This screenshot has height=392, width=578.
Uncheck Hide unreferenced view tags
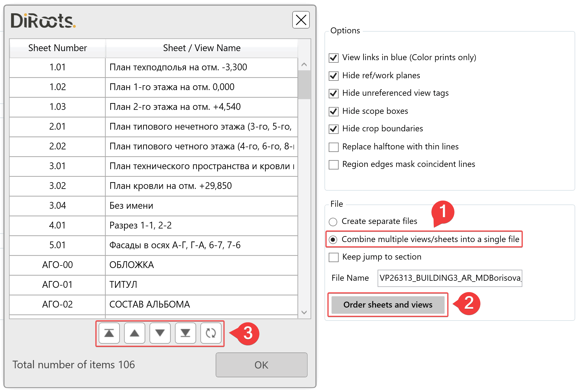(x=334, y=93)
